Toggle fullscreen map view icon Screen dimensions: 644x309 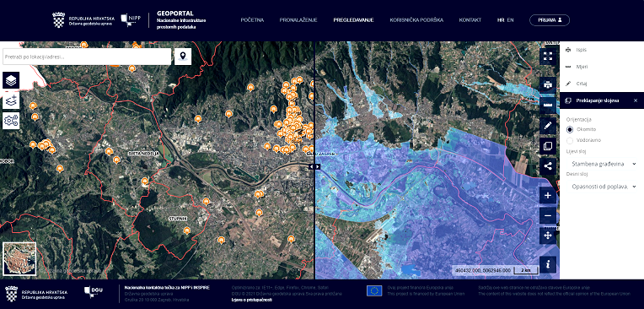pos(547,57)
